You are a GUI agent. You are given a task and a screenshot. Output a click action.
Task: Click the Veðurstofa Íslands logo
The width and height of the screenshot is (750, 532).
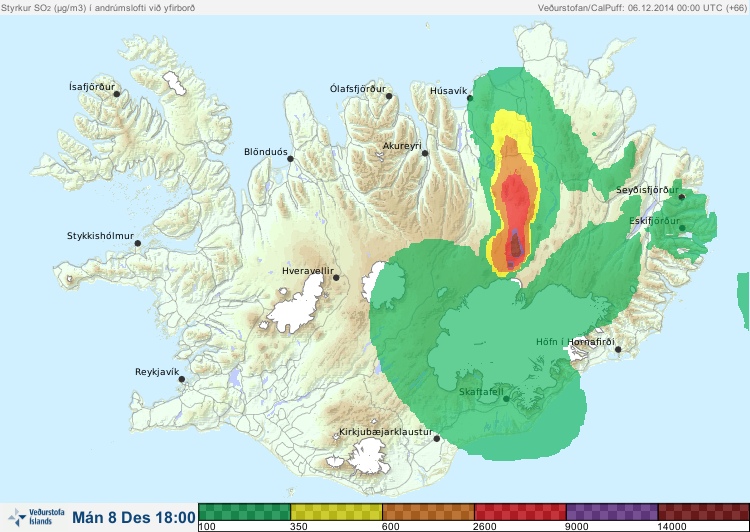point(36,518)
